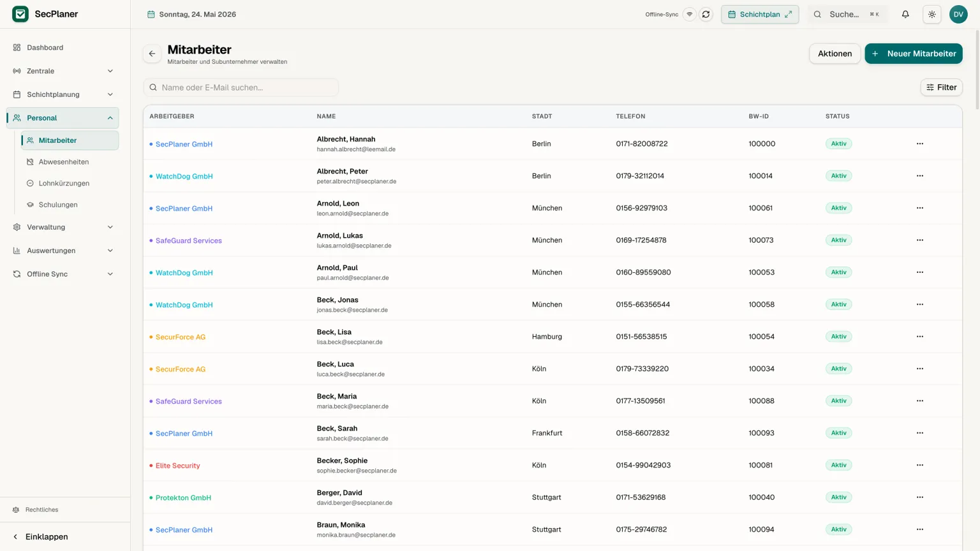Click the Name oder E-Mail search field
The width and height of the screenshot is (980, 551).
coord(241,87)
